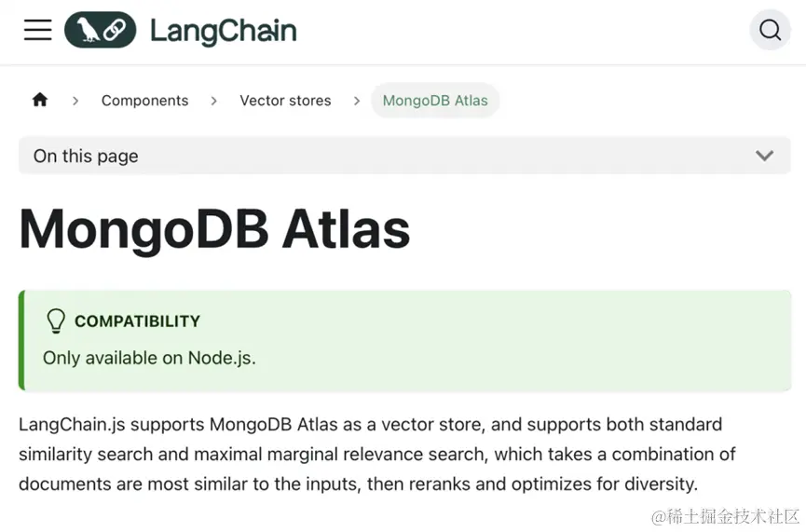Click the text Only available on Node.js.

coord(149,358)
